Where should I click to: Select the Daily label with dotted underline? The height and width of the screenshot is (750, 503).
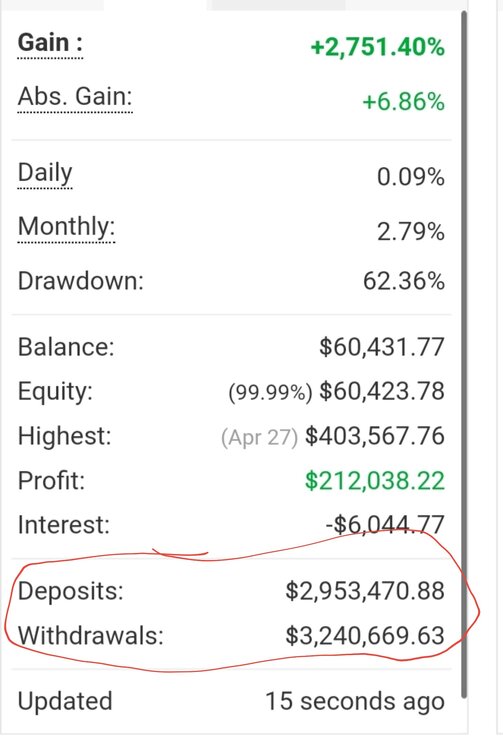point(45,173)
